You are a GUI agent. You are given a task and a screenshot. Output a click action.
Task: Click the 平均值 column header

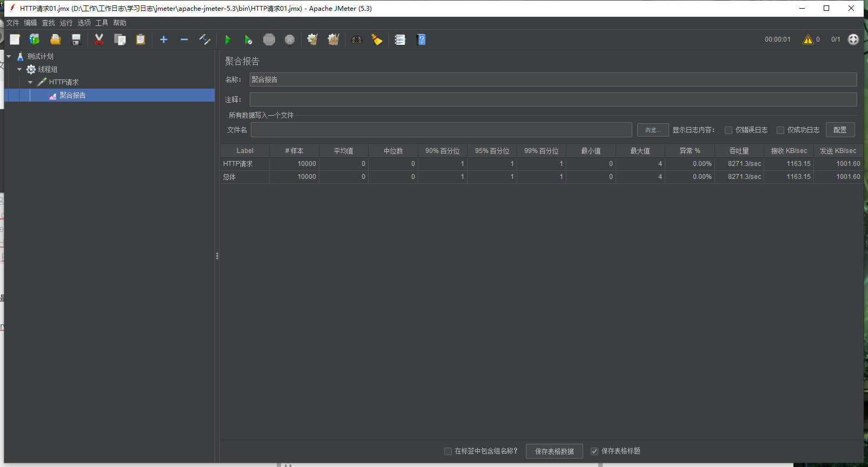point(344,151)
